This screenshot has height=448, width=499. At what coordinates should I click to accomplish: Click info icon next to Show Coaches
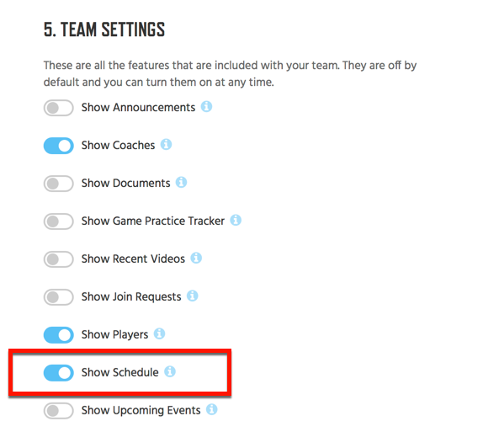(x=166, y=144)
